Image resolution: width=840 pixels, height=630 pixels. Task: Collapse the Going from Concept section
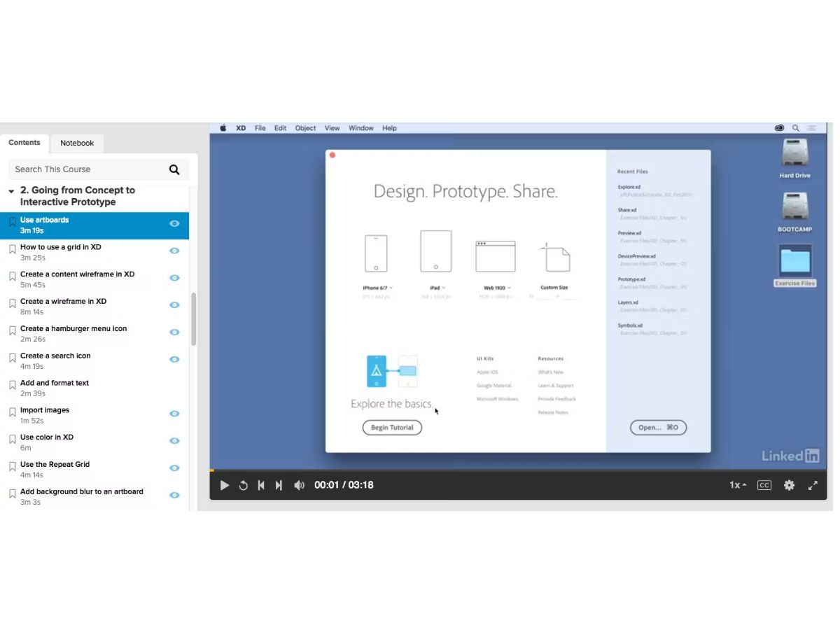[x=11, y=191]
